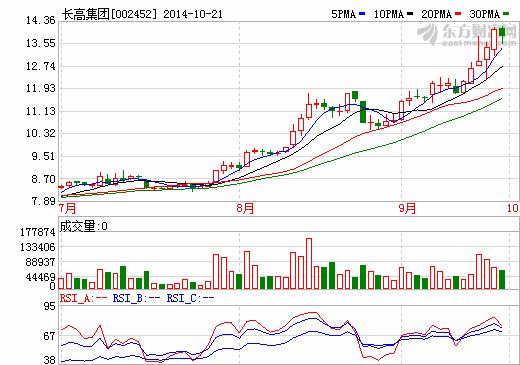520x365 pixels.
Task: Click the 177874 volume axis label
Action: [38, 232]
